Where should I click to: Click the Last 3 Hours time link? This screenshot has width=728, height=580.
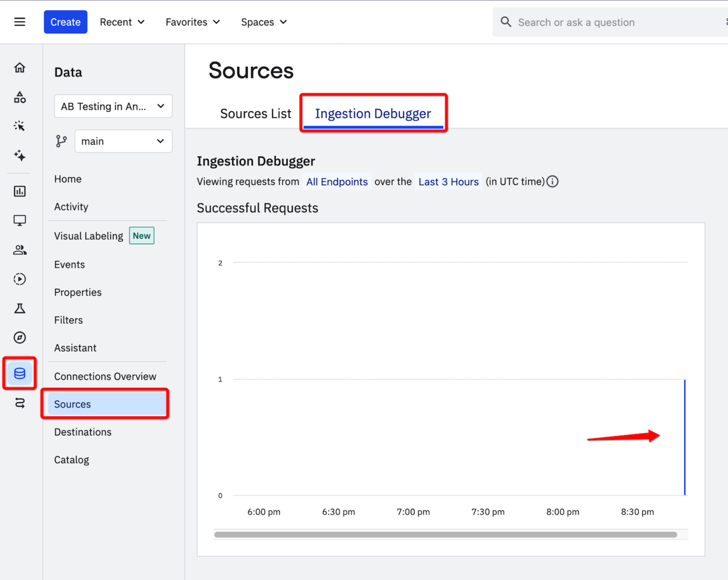[x=448, y=182]
